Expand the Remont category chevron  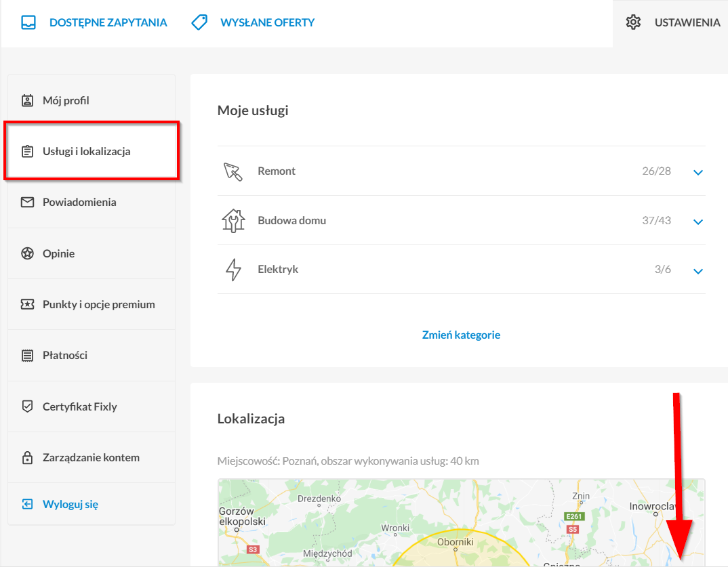pyautogui.click(x=697, y=173)
